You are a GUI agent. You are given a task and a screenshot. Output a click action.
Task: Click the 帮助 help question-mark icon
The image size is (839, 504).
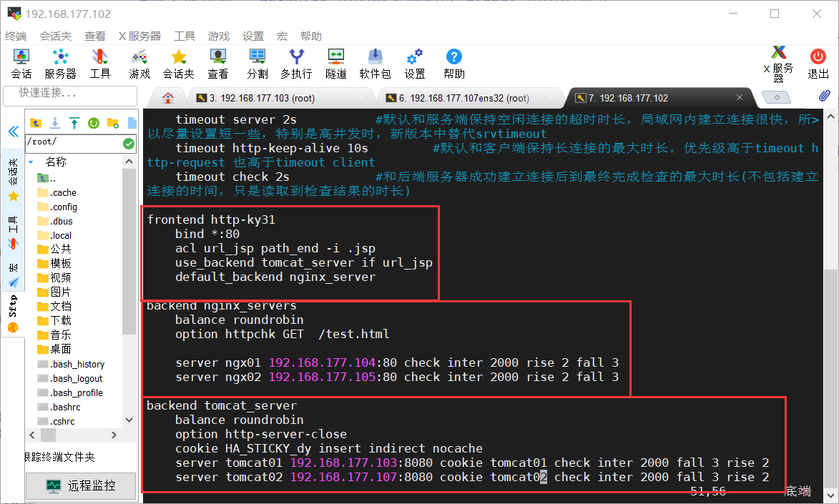[x=453, y=64]
